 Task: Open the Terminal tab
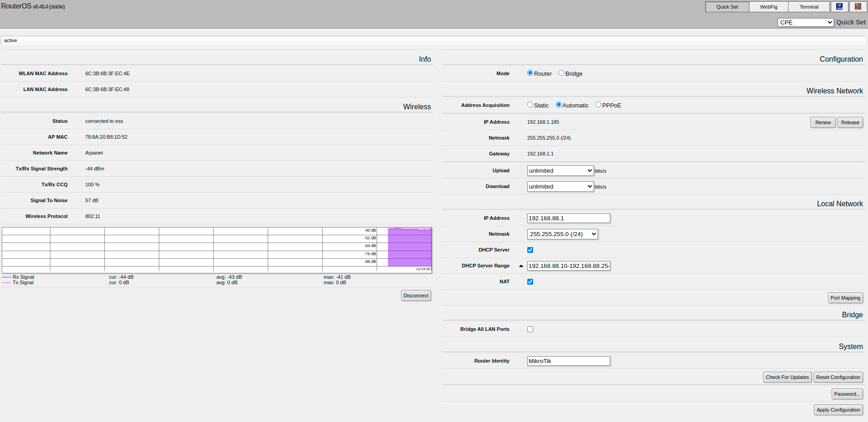point(809,7)
